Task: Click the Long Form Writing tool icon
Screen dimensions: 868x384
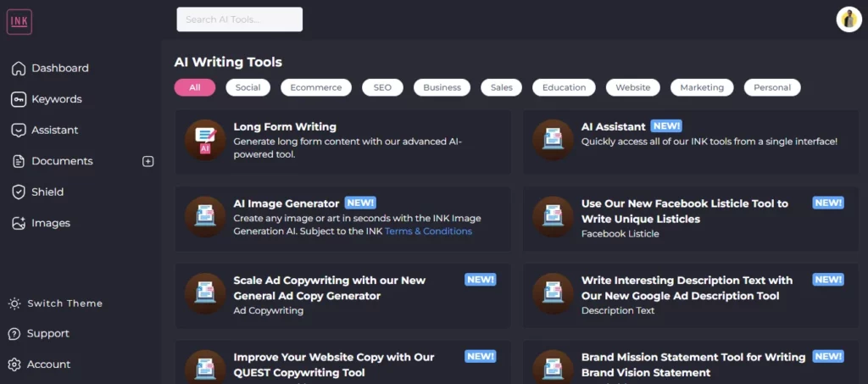Action: 205,140
